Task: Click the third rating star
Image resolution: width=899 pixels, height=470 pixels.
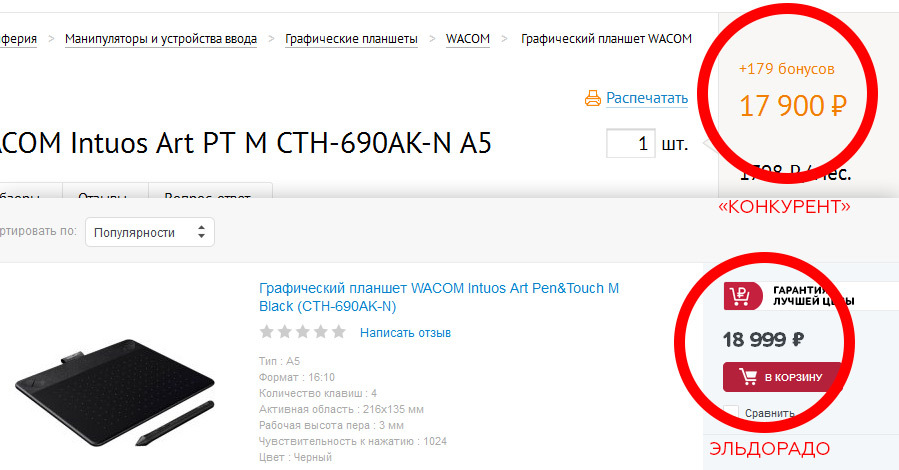Action: (x=303, y=331)
